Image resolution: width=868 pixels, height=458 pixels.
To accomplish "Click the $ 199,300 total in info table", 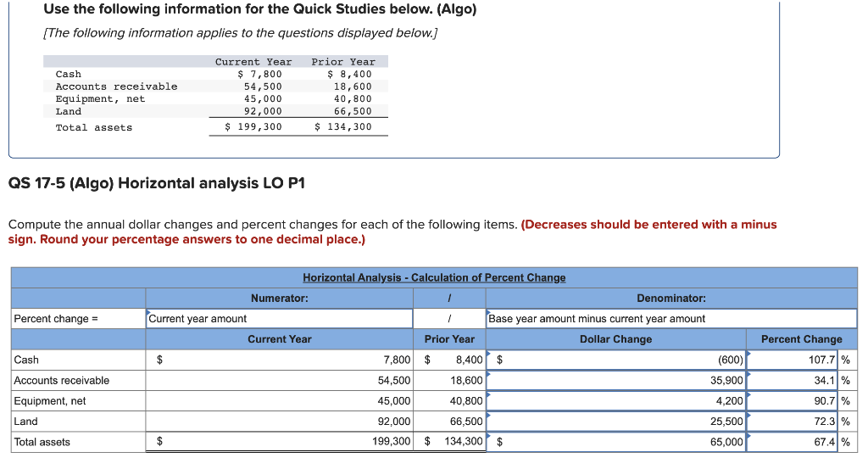I will tap(253, 127).
